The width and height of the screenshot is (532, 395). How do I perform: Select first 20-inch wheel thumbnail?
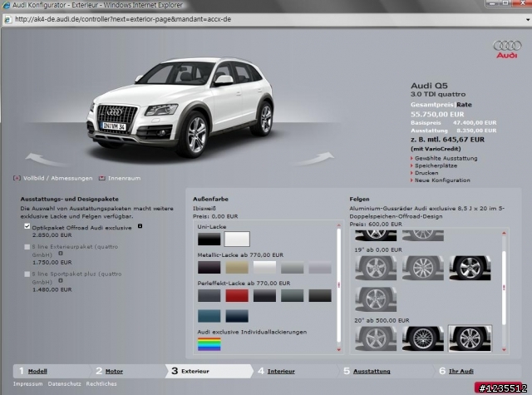coord(376,338)
